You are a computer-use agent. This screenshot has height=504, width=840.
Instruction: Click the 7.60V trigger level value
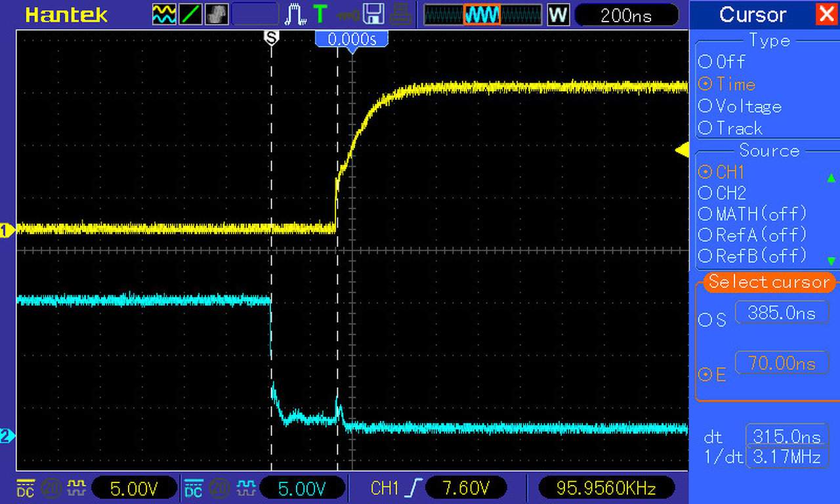coord(466,488)
